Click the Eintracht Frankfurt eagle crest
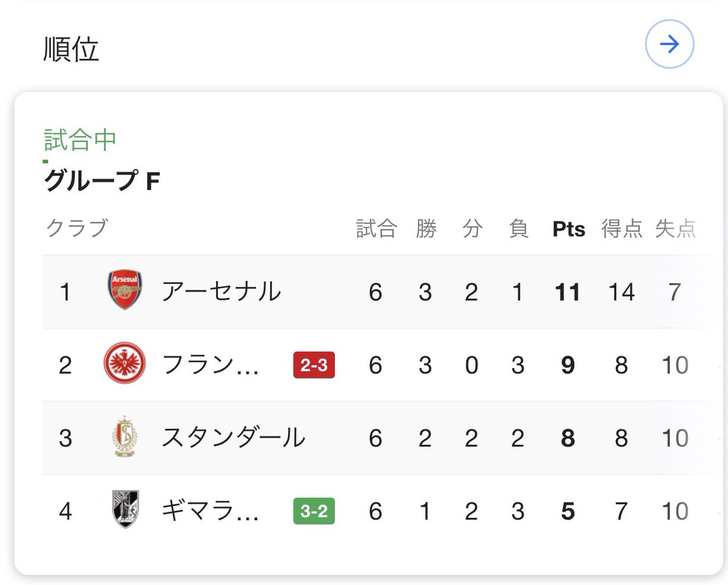The height and width of the screenshot is (585, 728). pos(124,364)
